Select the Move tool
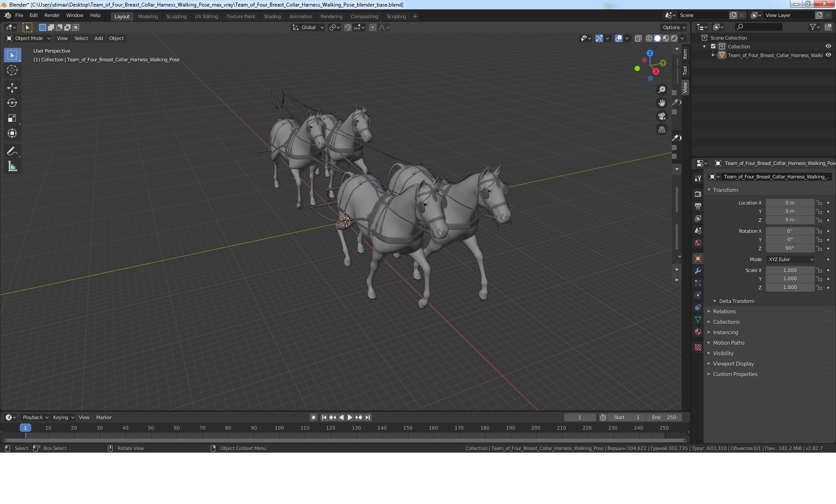Screen dimensions: 836x504 point(12,88)
